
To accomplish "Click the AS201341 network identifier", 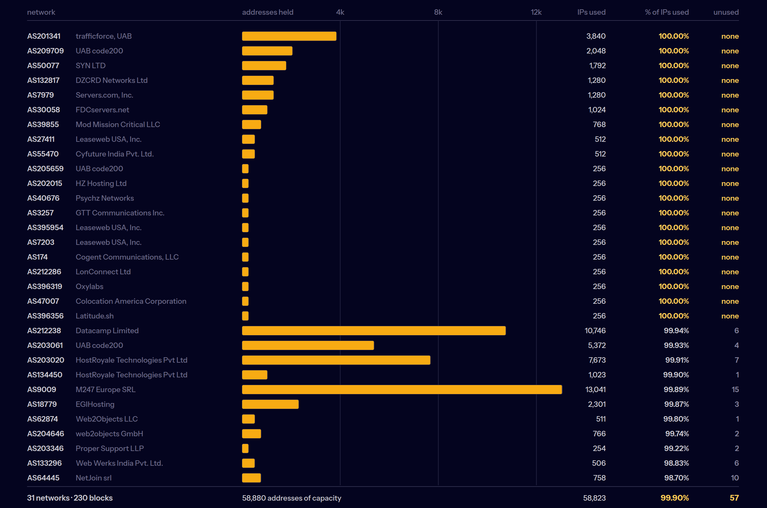I will click(44, 36).
